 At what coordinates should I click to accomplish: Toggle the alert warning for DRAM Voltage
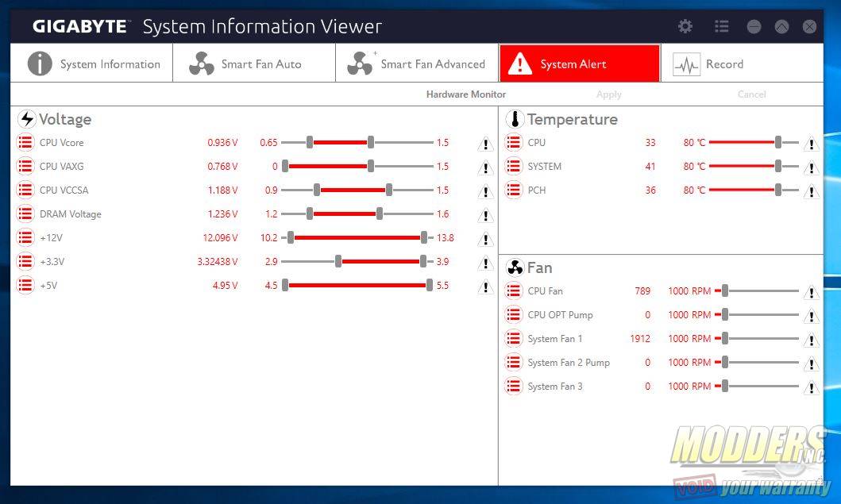485,215
